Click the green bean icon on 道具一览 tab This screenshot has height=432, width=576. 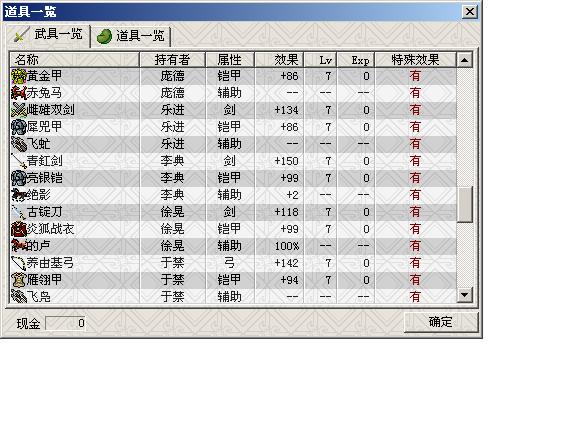tap(104, 37)
